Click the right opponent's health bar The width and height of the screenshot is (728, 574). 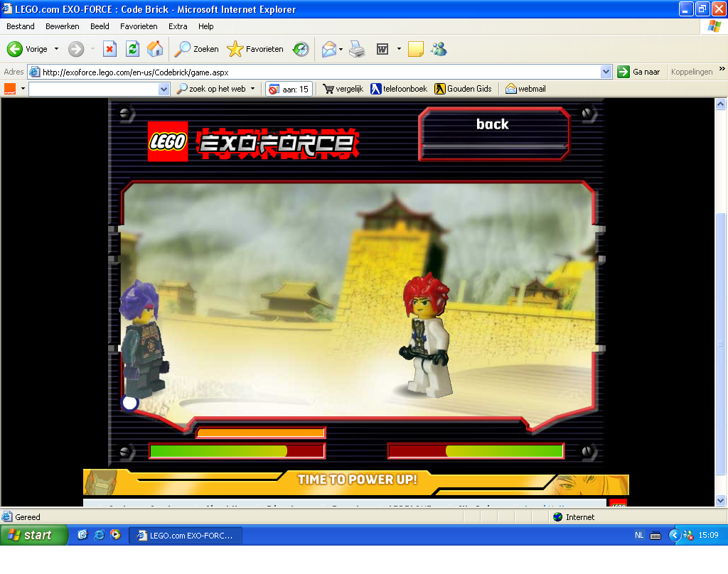click(476, 450)
